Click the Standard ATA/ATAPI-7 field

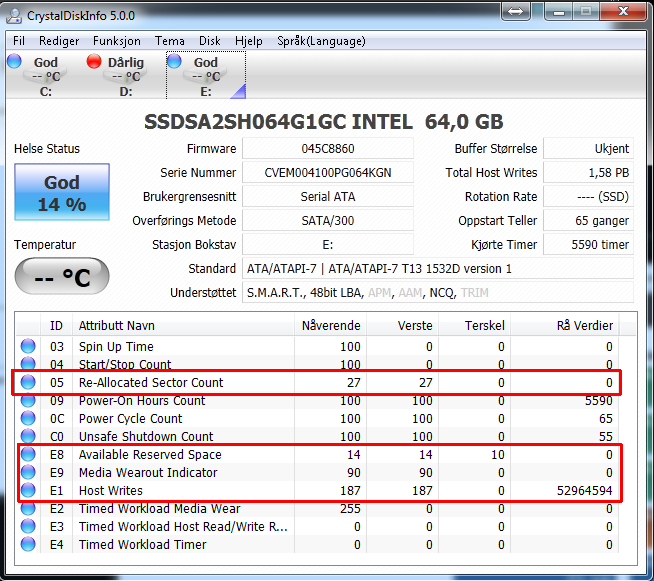438,269
